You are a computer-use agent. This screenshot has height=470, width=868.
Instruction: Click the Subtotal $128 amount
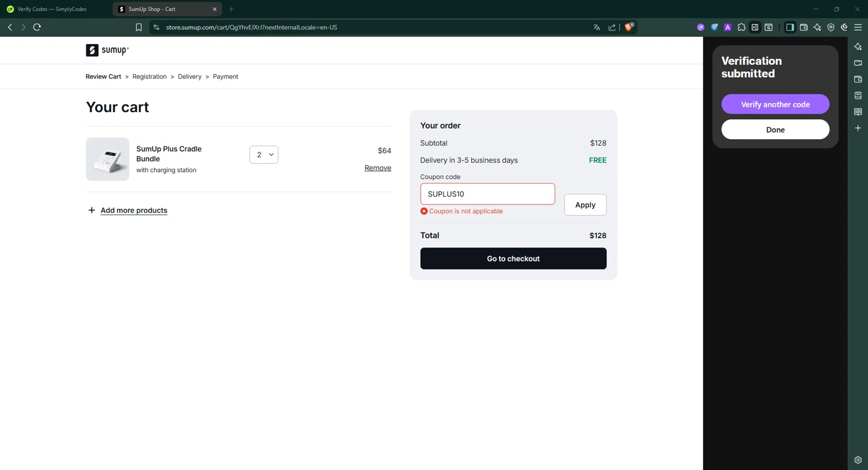(x=598, y=143)
